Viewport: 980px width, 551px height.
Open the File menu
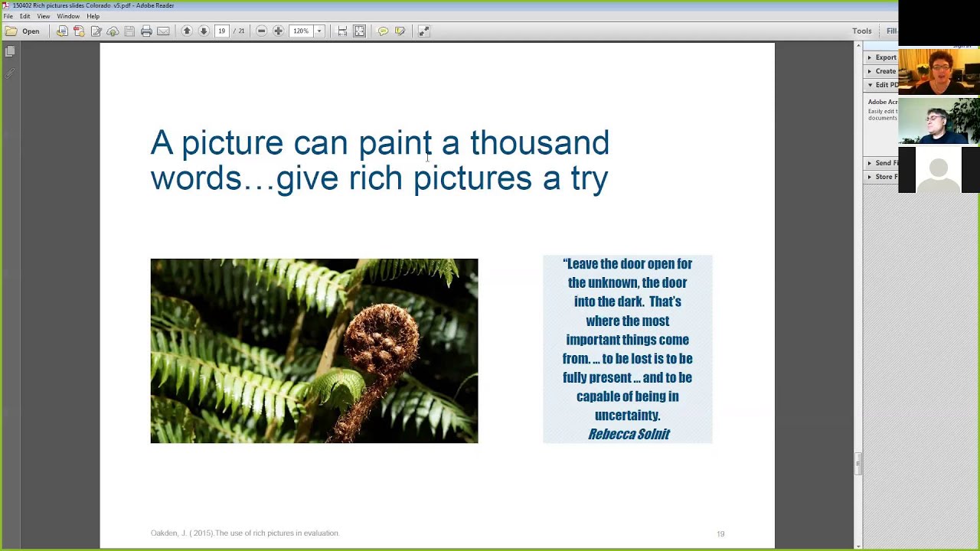[x=8, y=16]
